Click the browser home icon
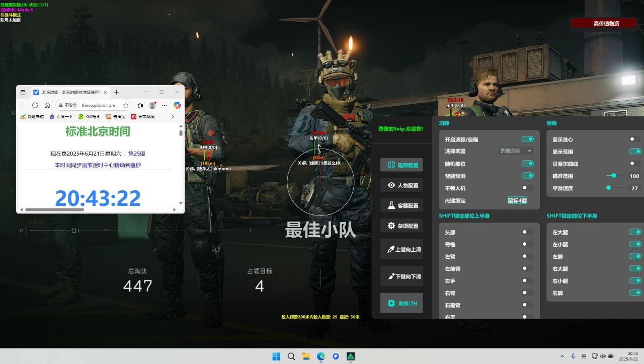The height and width of the screenshot is (364, 644). [47, 105]
